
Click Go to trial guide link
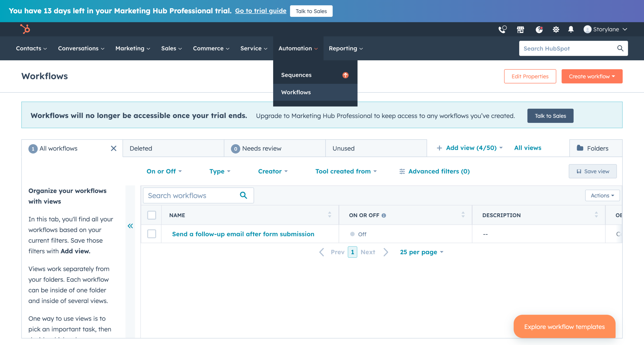coord(261,11)
